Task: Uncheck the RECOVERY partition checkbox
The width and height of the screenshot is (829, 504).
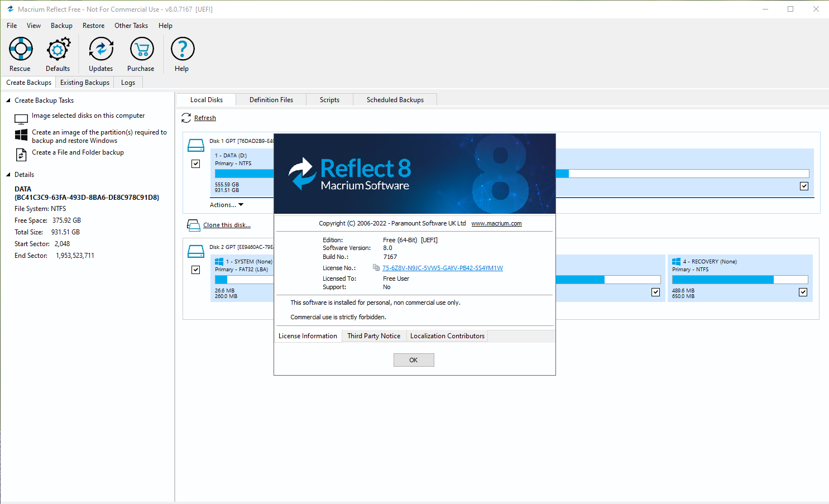Action: pos(803,292)
